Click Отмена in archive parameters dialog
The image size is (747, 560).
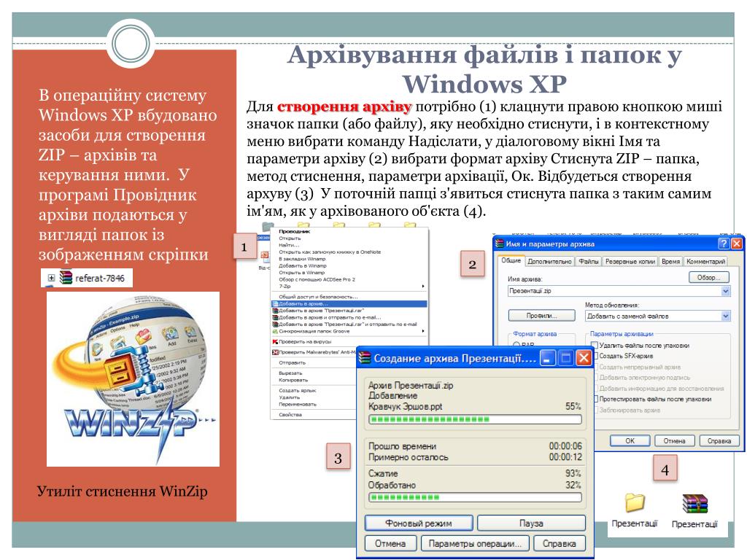[x=674, y=441]
